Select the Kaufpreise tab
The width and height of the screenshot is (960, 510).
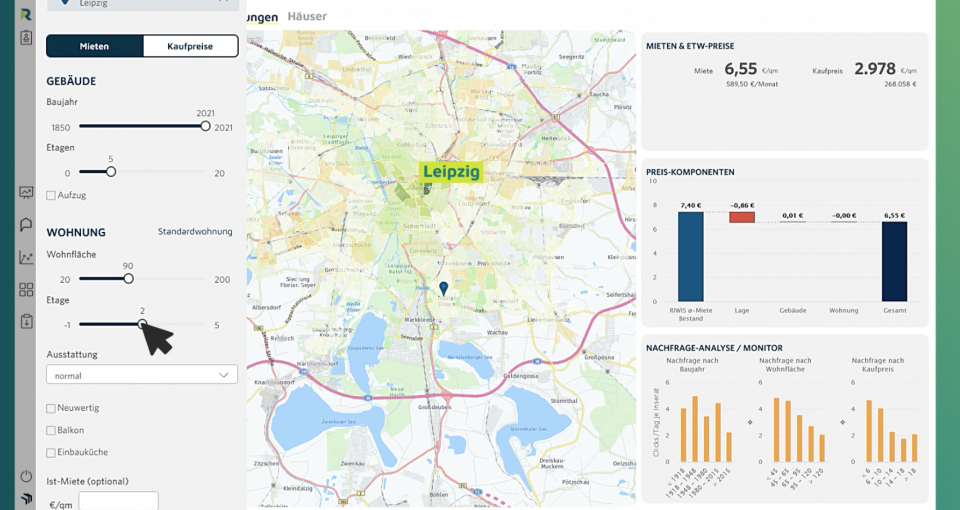[x=190, y=46]
